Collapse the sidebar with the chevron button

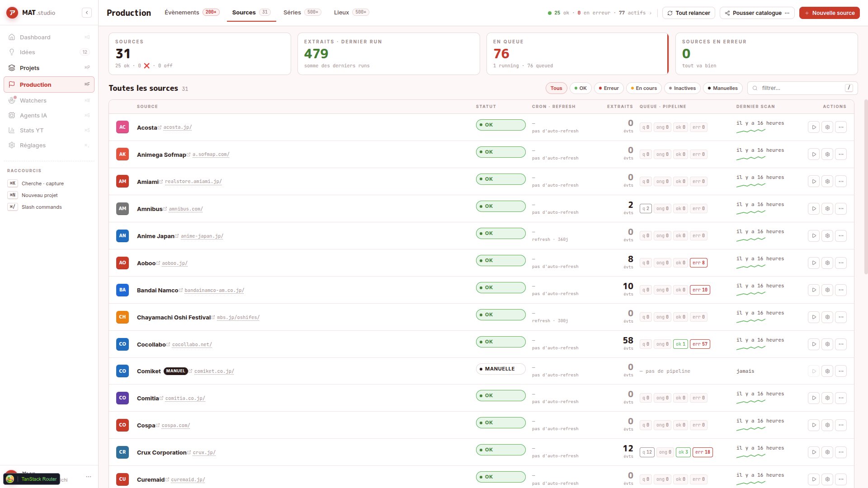[87, 13]
